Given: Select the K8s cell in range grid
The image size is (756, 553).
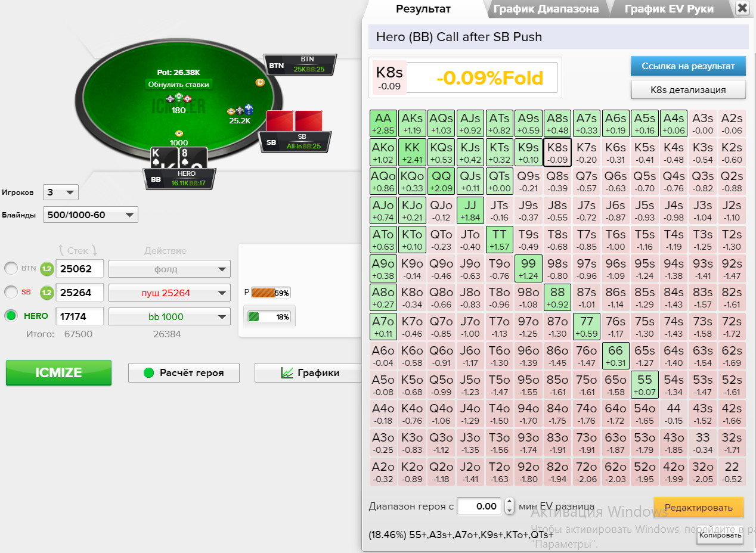Looking at the screenshot, I should click(557, 153).
